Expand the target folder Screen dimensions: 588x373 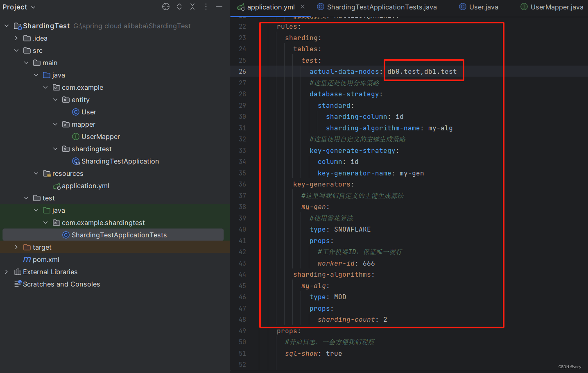click(16, 247)
